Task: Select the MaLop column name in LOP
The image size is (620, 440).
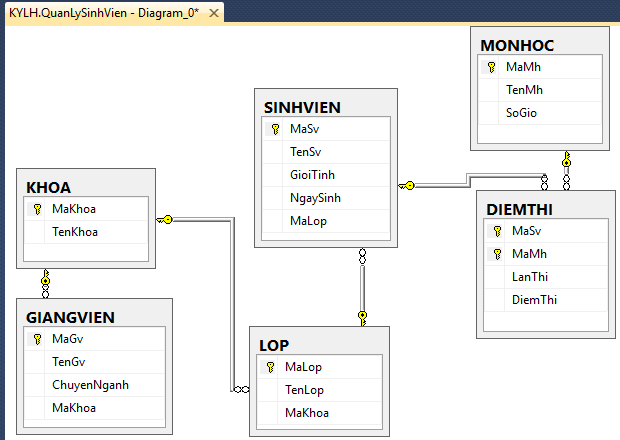Action: pos(303,367)
